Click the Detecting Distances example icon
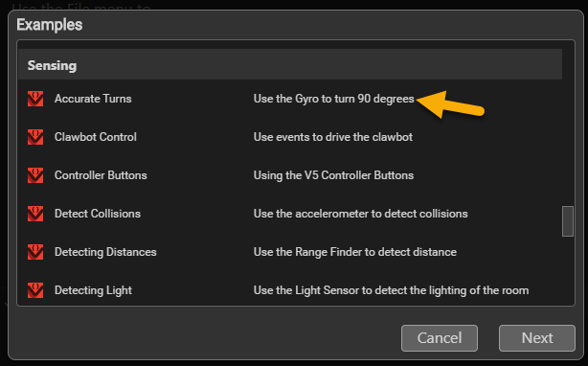The width and height of the screenshot is (588, 366). click(35, 252)
